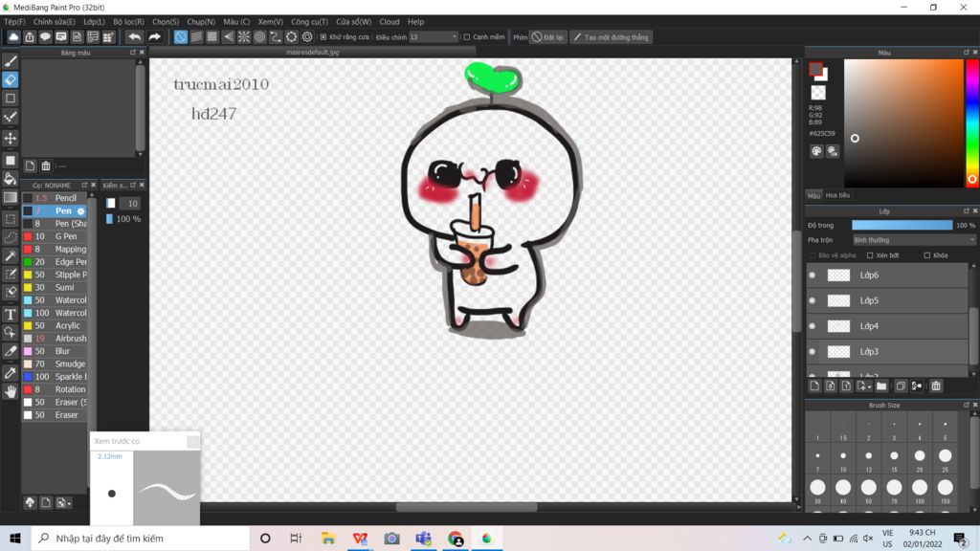The width and height of the screenshot is (980, 551).
Task: Click the Redo arrow
Action: pyautogui.click(x=154, y=37)
